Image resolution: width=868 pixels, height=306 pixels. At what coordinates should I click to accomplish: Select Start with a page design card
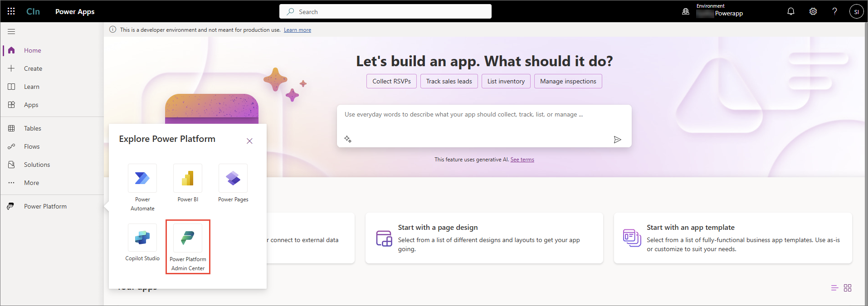pos(484,238)
